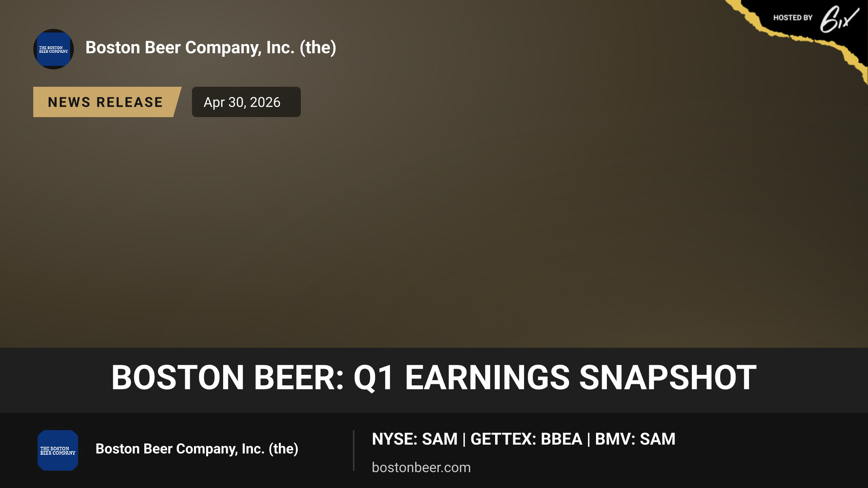Click the Q1 text in the headline
Viewport: 868px width, 488px height.
pyautogui.click(x=374, y=378)
